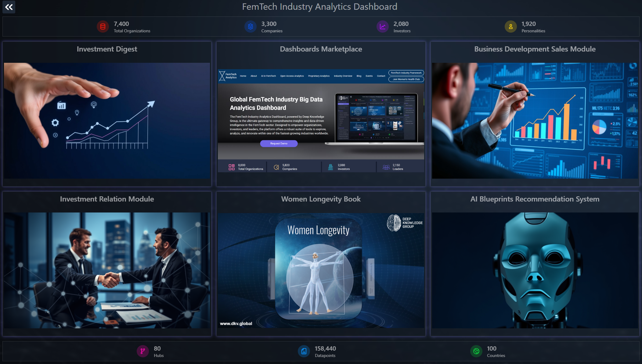
Task: Click the yellow Personalities person icon
Action: [x=510, y=27]
